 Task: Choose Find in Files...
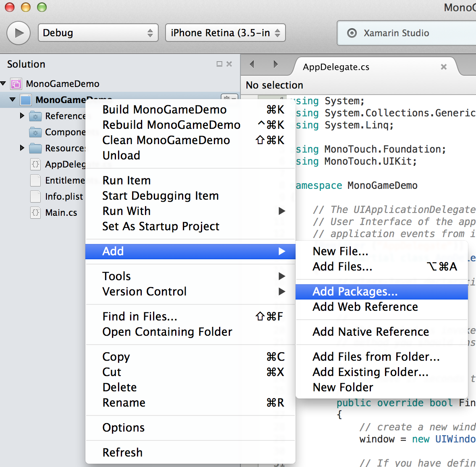[190, 316]
